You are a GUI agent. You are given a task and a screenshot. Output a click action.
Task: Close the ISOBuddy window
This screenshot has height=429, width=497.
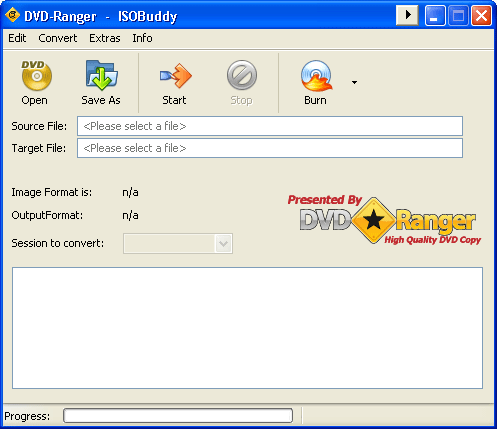tap(481, 15)
